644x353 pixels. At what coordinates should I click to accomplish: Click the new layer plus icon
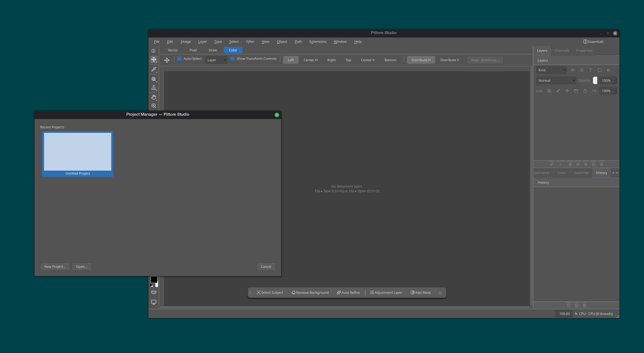coord(593,164)
